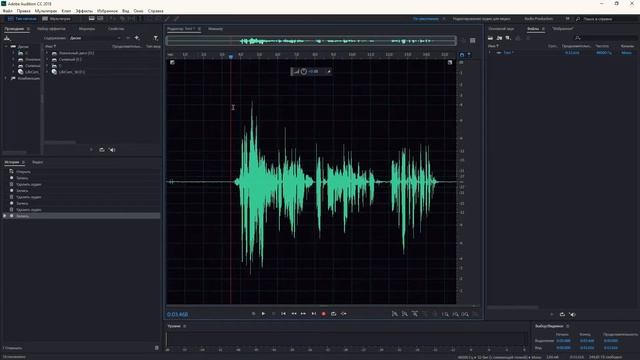
Task: Click the Rewind button
Action: (x=294, y=314)
